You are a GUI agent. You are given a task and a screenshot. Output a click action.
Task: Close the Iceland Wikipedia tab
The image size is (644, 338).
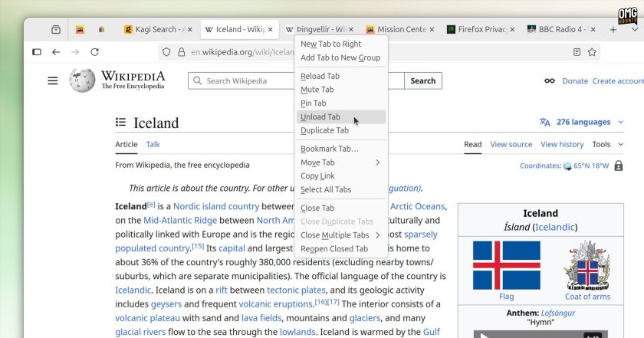(270, 30)
